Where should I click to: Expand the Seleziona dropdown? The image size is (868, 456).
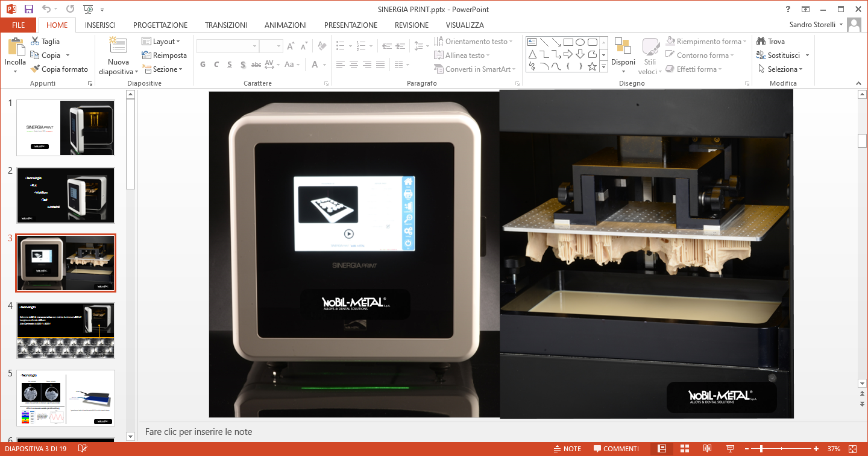[x=781, y=69]
